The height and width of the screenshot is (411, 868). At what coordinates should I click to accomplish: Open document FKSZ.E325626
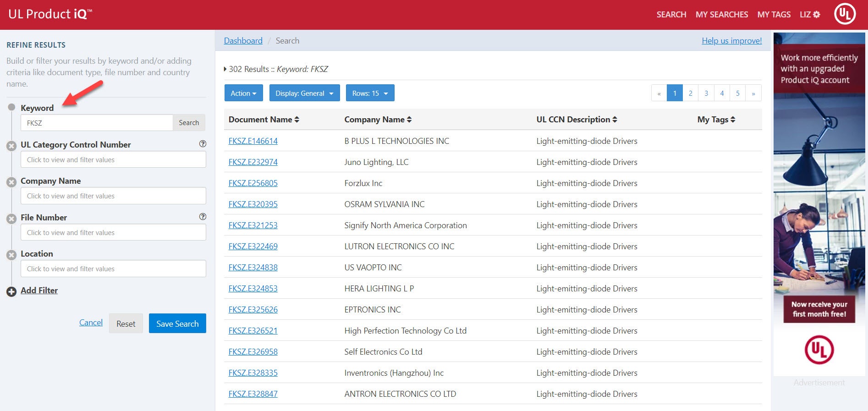point(253,310)
